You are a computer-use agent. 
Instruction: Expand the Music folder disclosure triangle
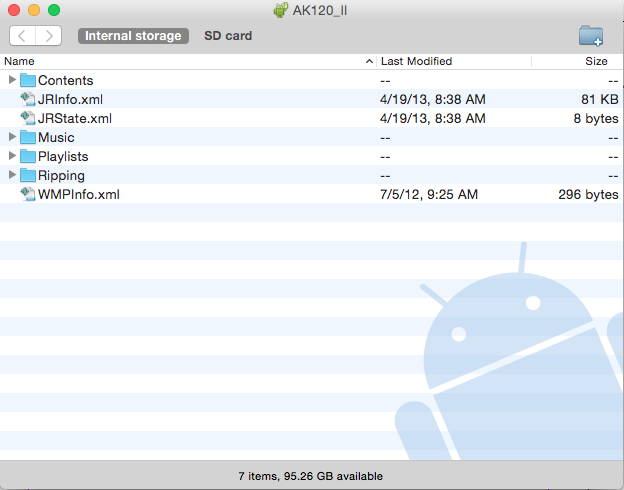tap(12, 137)
